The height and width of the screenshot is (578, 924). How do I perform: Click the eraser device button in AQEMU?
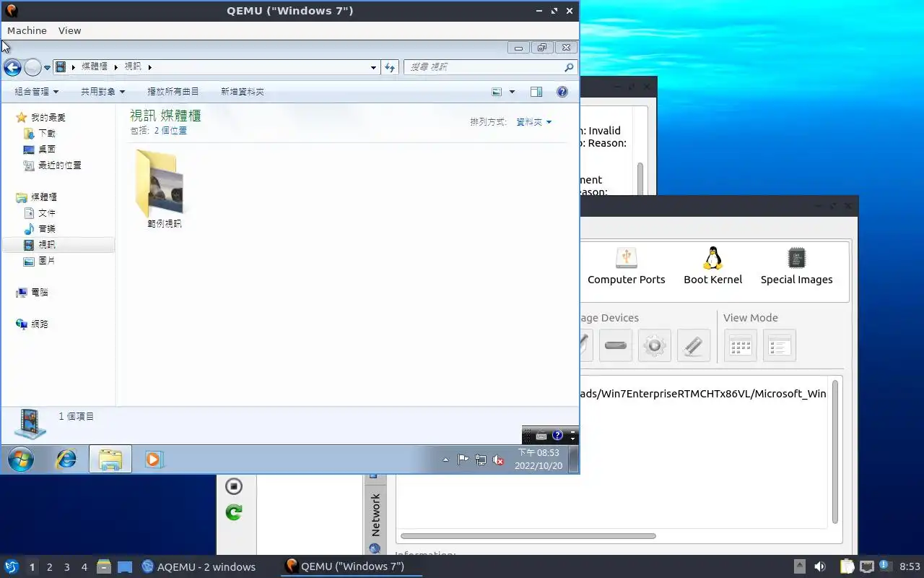694,345
